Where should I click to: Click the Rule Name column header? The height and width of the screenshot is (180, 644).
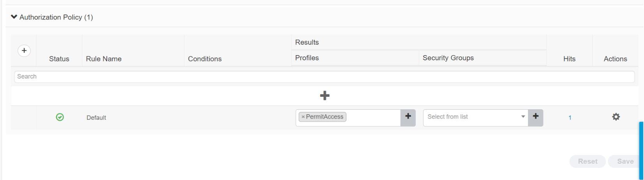pyautogui.click(x=104, y=59)
